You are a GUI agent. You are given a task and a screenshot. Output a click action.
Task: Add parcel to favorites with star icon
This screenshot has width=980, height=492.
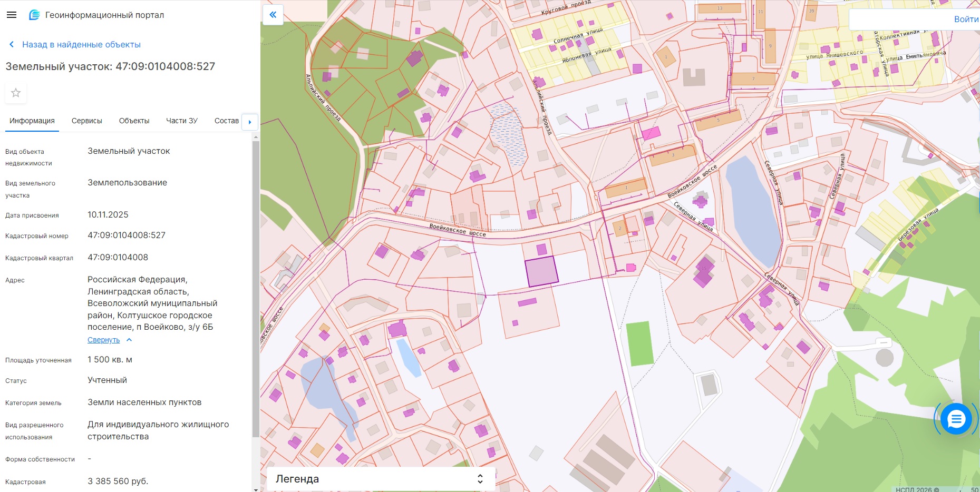point(16,93)
